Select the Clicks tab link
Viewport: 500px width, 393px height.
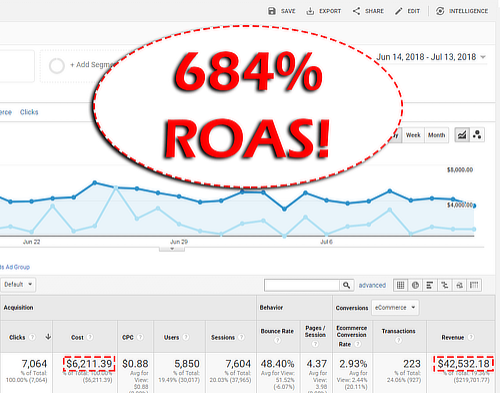pyautogui.click(x=29, y=112)
